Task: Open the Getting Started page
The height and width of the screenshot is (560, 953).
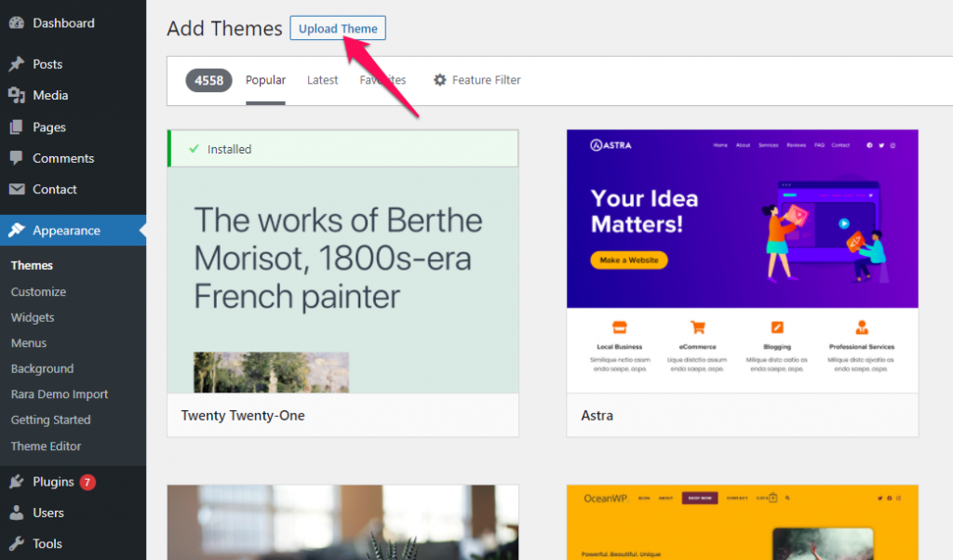Action: coord(50,420)
